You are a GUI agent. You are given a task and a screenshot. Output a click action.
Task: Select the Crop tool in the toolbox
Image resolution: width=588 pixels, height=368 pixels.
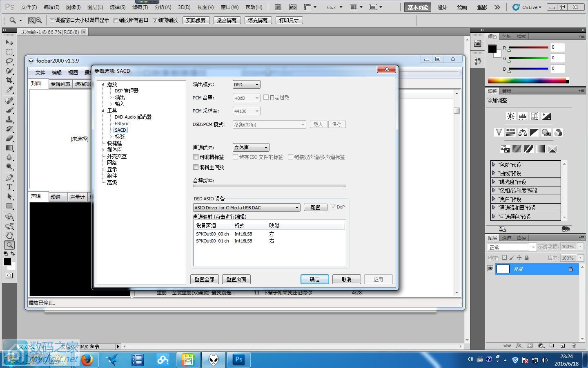click(9, 80)
